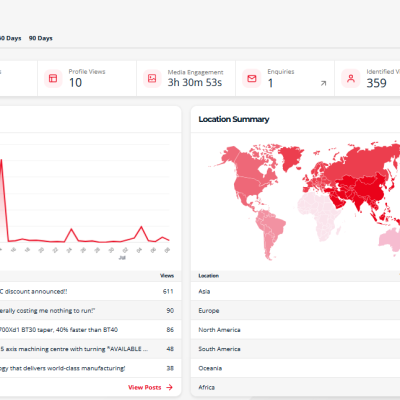The image size is (400, 400).
Task: Select the Africa location row
Action: tap(295, 387)
